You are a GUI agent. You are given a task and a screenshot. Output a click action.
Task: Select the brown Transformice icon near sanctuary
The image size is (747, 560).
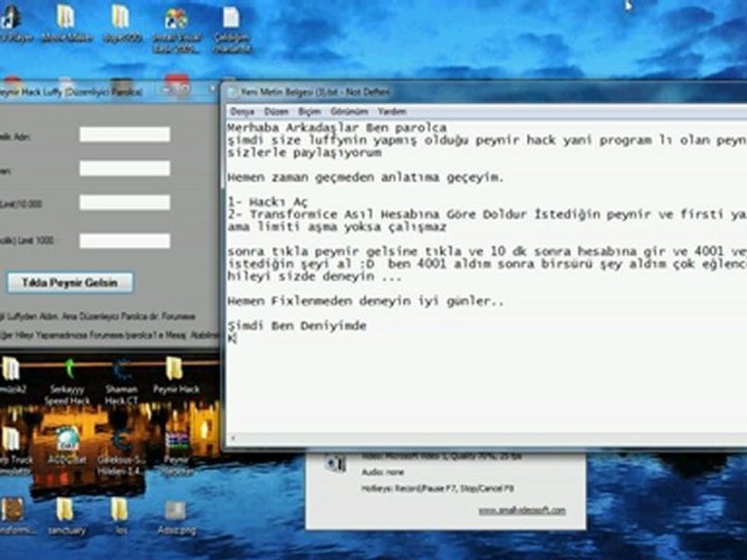[x=13, y=515]
